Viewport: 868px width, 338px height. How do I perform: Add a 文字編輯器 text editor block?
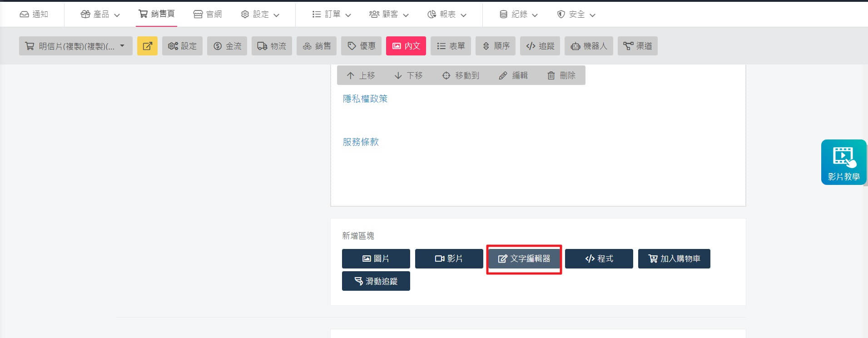(524, 258)
